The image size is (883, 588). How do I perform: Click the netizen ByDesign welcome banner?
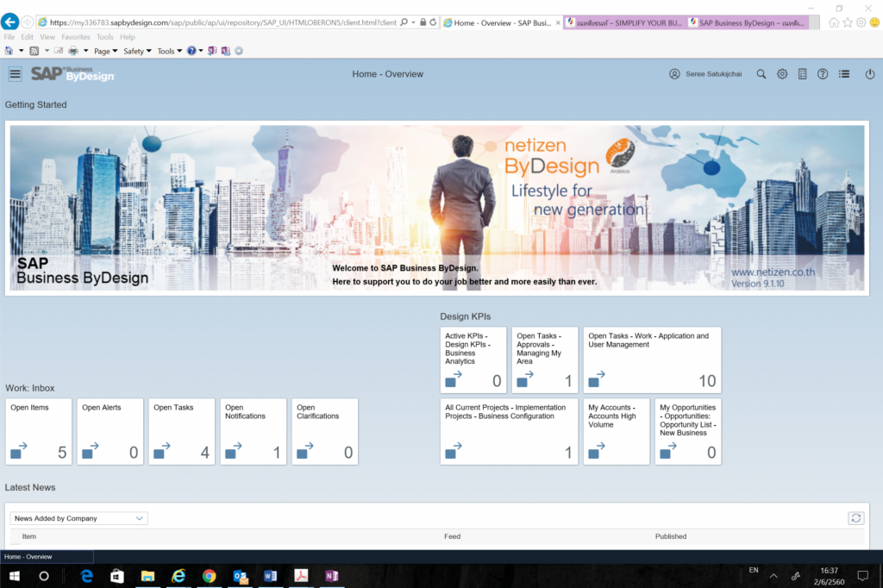coord(437,208)
